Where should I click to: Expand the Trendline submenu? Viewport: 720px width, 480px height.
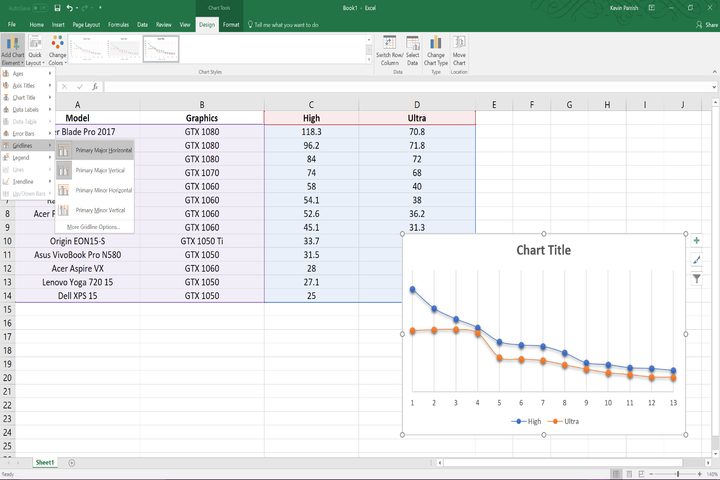click(28, 181)
